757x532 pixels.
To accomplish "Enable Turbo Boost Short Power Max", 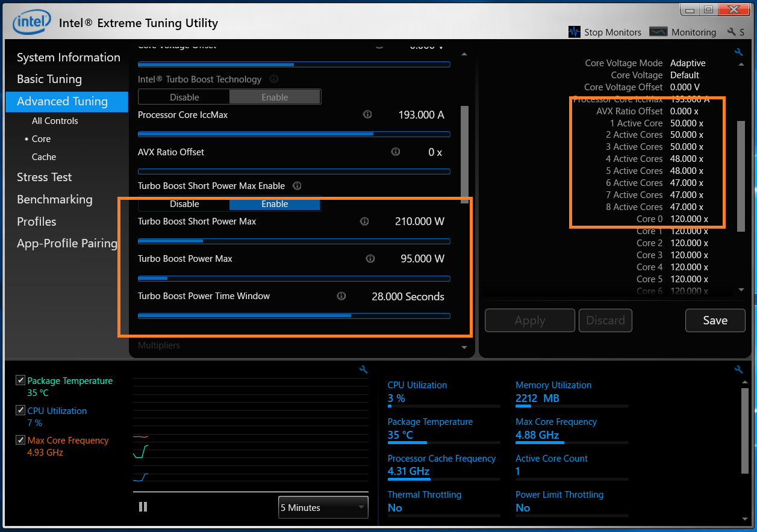I will (275, 204).
